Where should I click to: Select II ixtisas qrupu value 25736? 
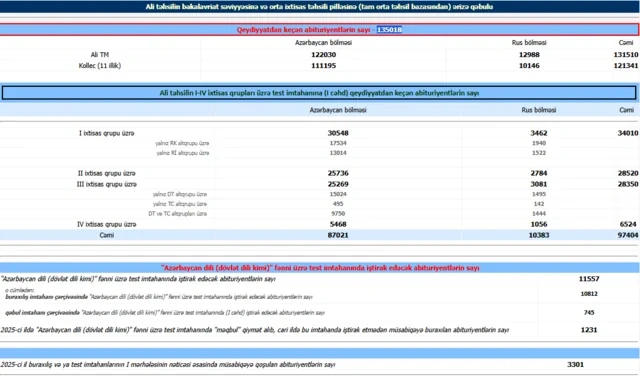click(x=338, y=173)
